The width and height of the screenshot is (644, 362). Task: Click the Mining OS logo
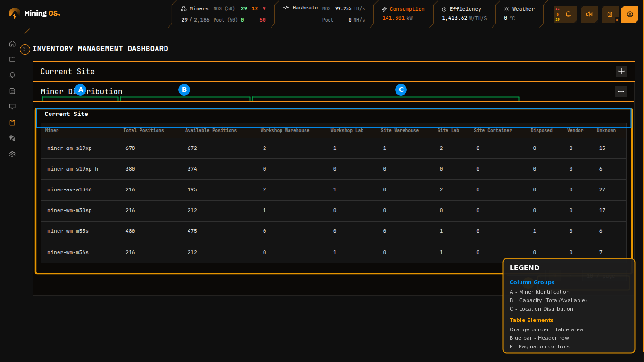pos(35,13)
